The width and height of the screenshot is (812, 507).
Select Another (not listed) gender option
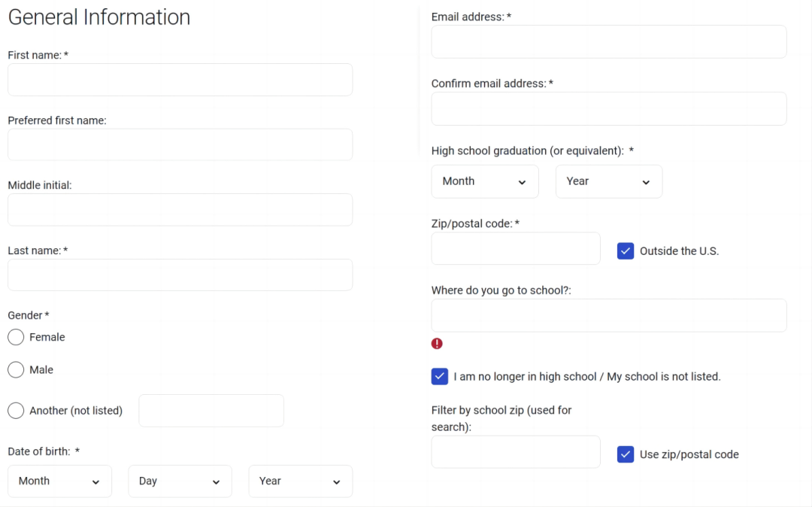(16, 411)
